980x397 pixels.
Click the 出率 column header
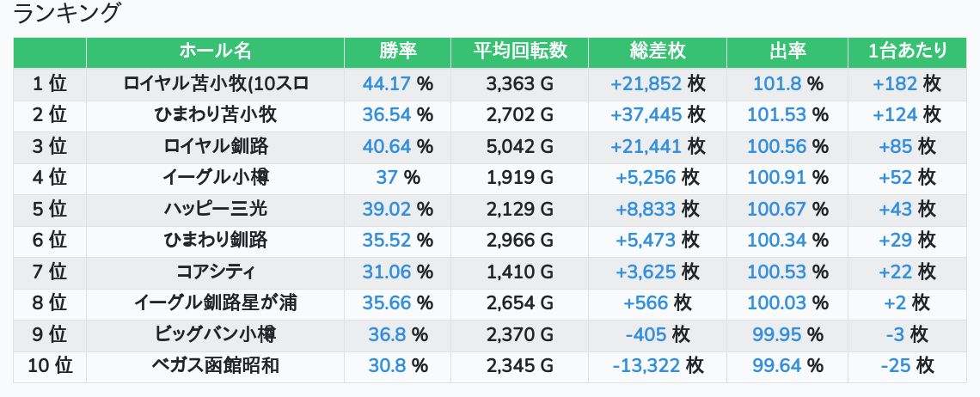[x=787, y=52]
